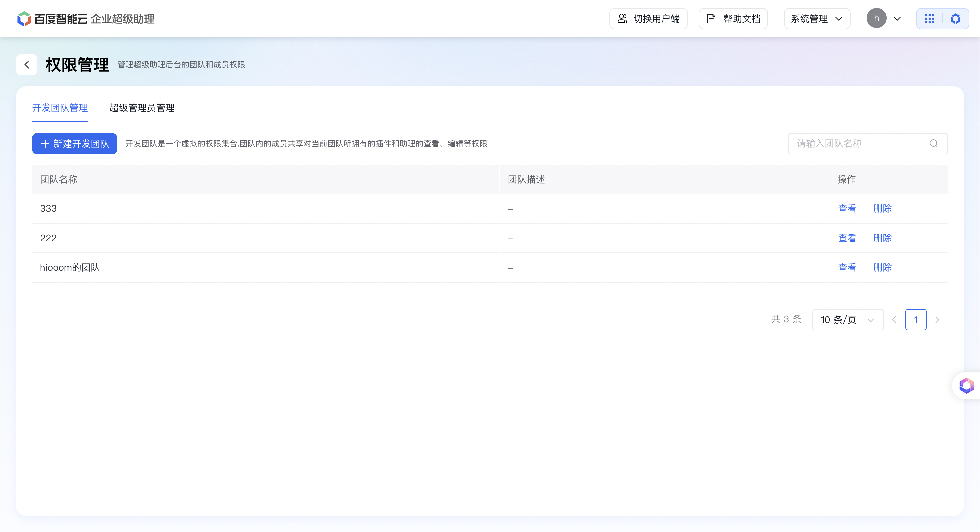Click the blue hexagon icon in header
980x532 pixels.
[955, 19]
